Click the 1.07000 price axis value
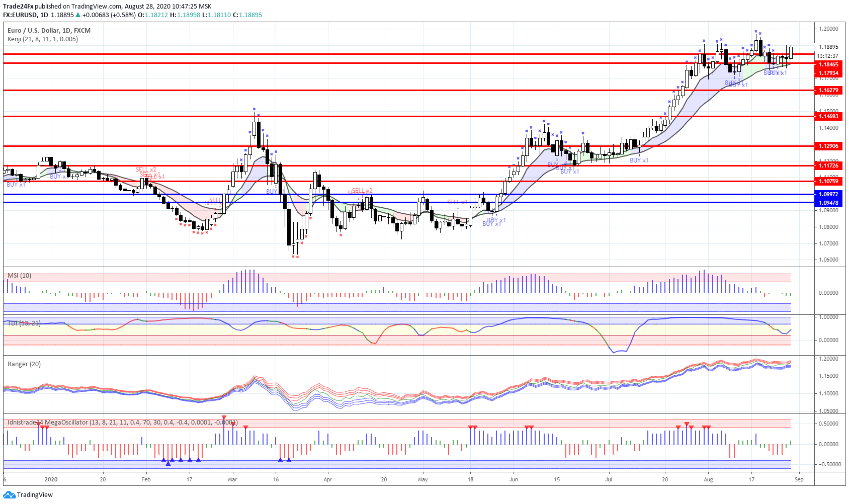849x504 pixels. coord(828,243)
